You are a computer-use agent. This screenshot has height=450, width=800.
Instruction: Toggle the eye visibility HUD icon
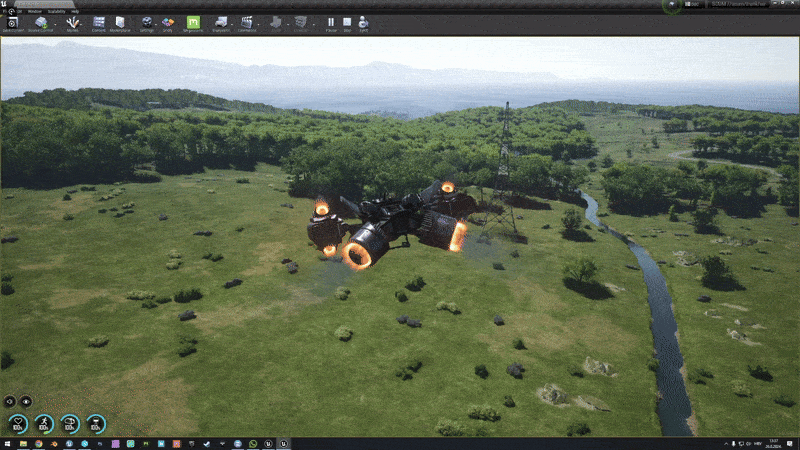25,401
